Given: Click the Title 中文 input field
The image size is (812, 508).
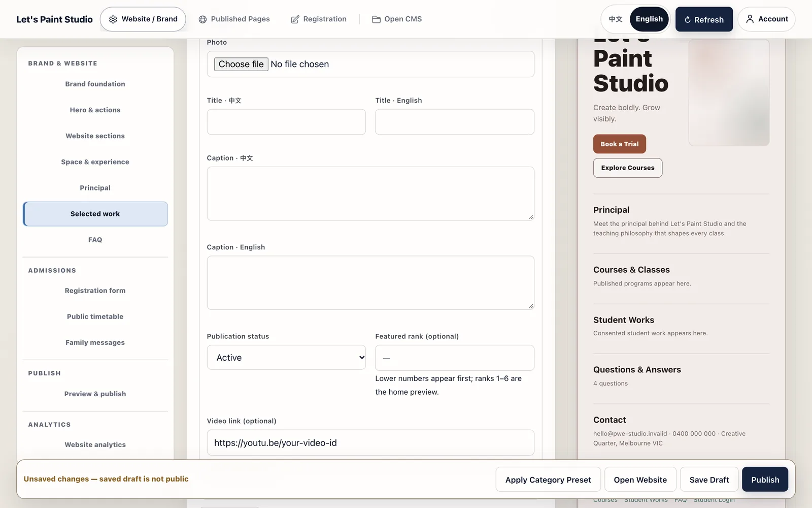Looking at the screenshot, I should point(286,122).
